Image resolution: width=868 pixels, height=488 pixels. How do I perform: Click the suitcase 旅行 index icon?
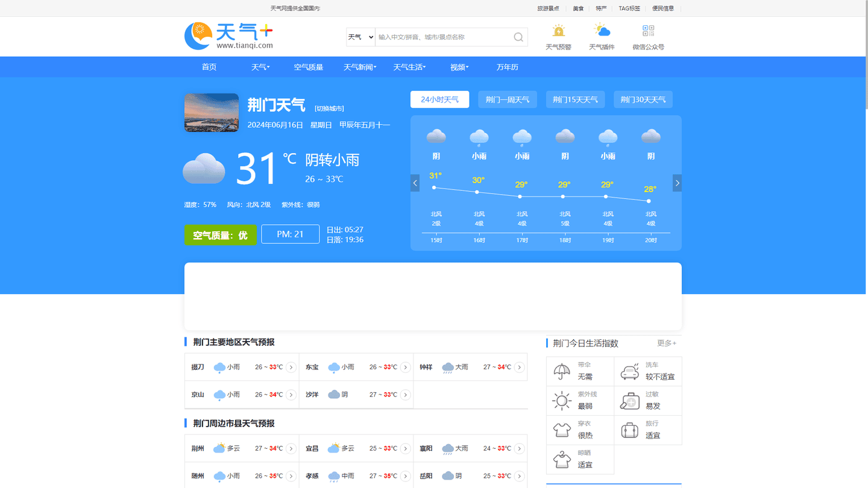point(630,430)
